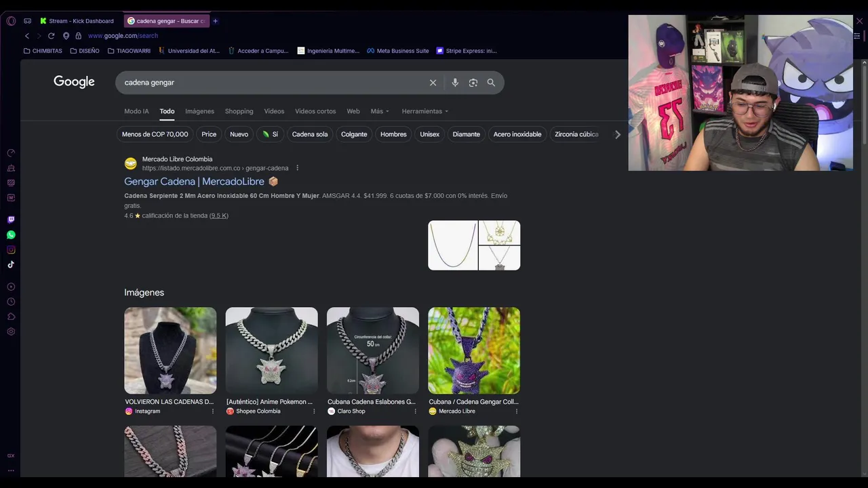This screenshot has height=488, width=868.
Task: Open the Shopee Colombia Gengar chain thumbnail
Action: point(271,350)
